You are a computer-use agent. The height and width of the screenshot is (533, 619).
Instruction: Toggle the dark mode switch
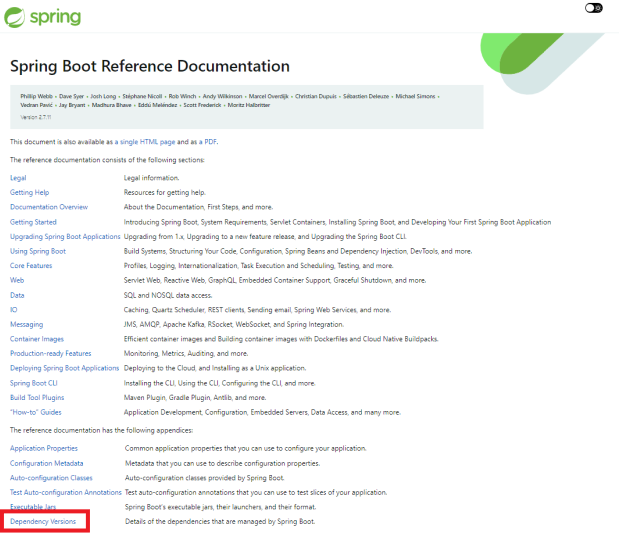coord(593,8)
